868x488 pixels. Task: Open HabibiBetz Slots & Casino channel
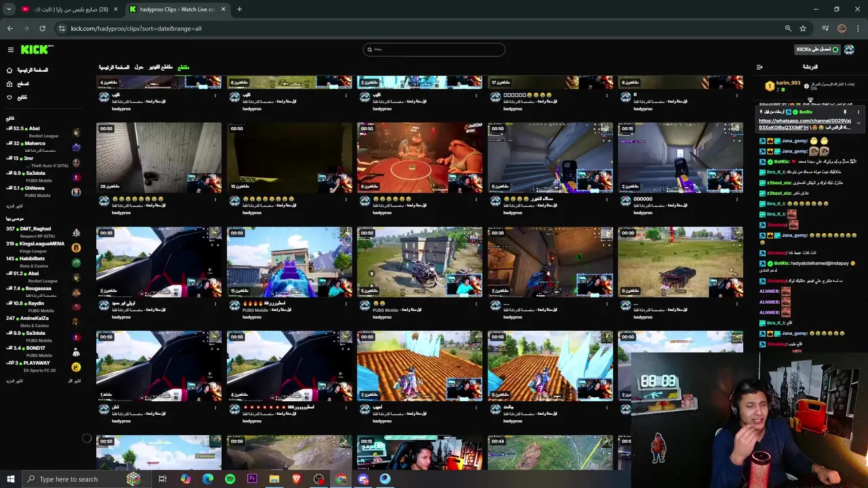tap(42, 262)
